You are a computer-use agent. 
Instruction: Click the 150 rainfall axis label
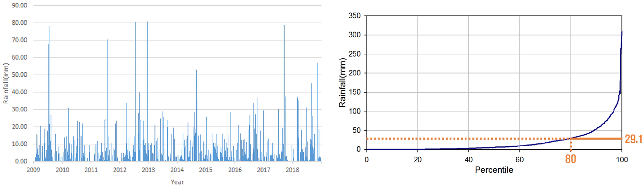[x=355, y=92]
